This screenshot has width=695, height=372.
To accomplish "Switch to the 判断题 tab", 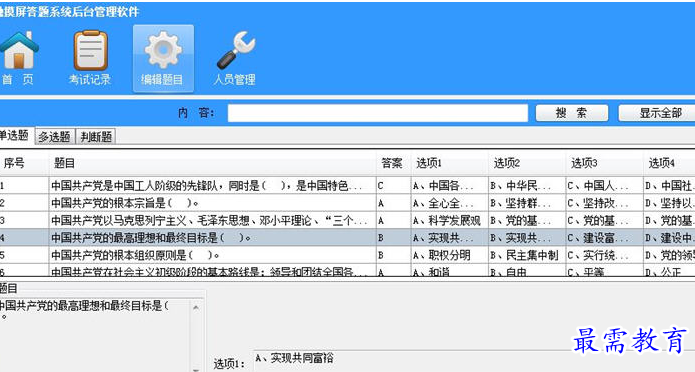I will click(96, 137).
